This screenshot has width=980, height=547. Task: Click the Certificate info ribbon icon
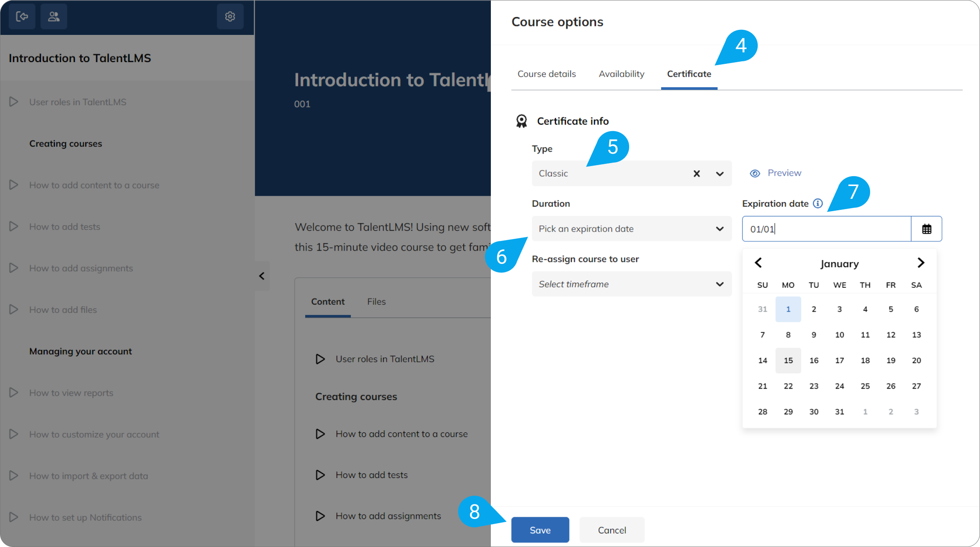pyautogui.click(x=522, y=121)
